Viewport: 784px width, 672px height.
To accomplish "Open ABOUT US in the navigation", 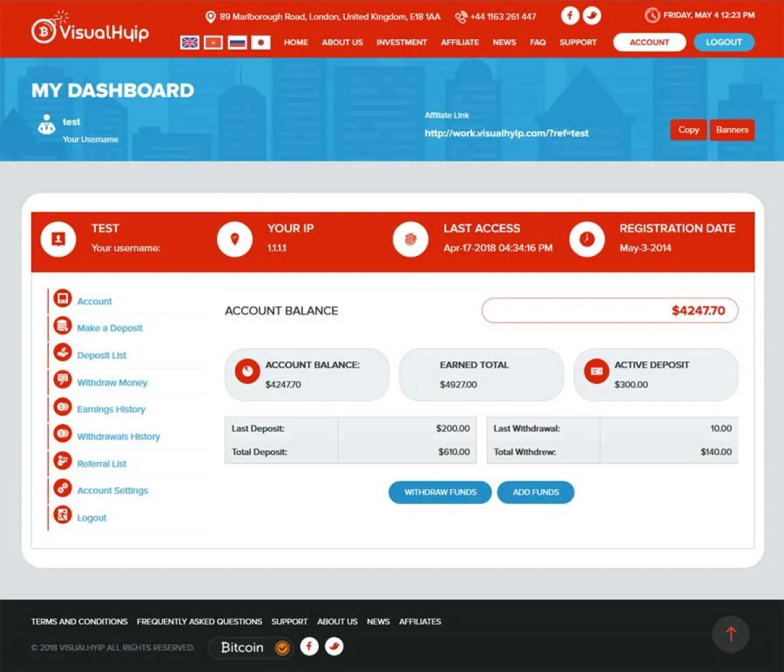I will (x=342, y=42).
